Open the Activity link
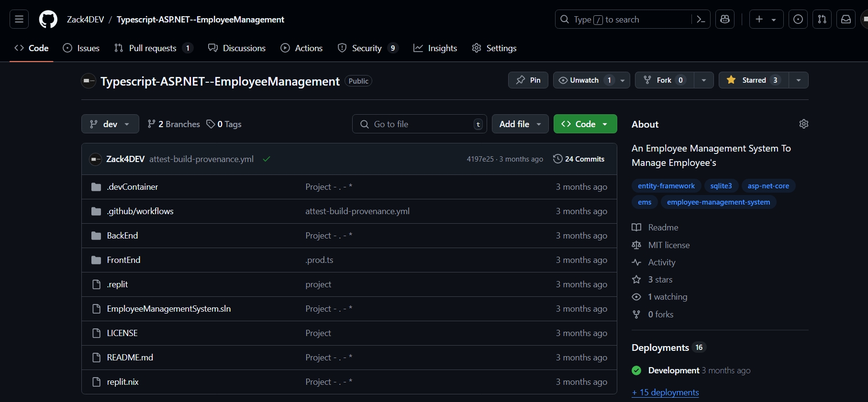Screen dimensions: 868x402 (654, 262)
